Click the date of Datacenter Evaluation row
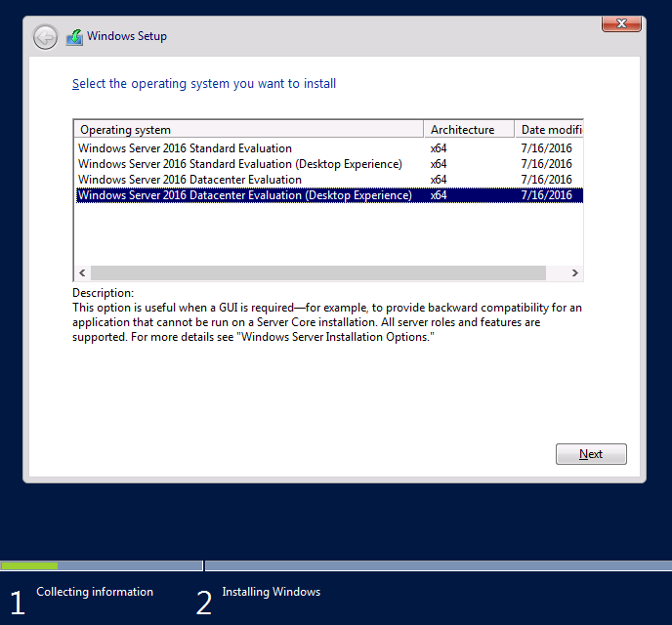672x625 pixels. (546, 180)
